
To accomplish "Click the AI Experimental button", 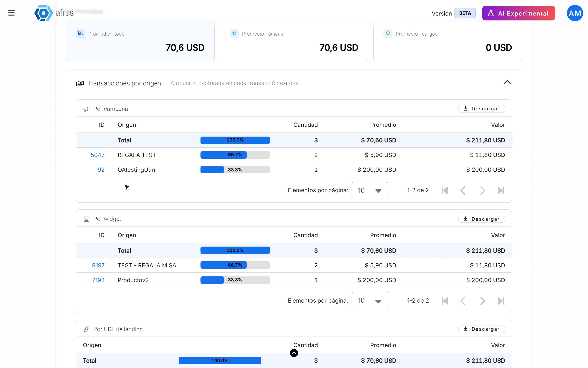I will tap(519, 13).
